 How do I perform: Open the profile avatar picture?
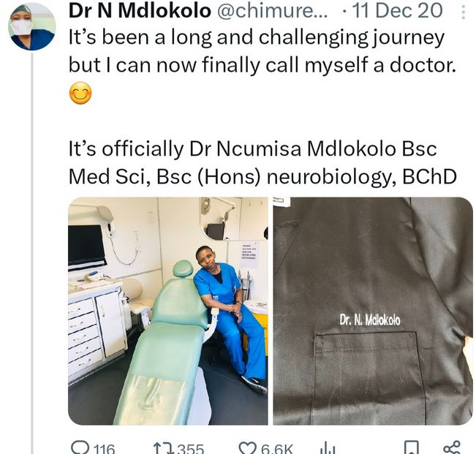31,26
